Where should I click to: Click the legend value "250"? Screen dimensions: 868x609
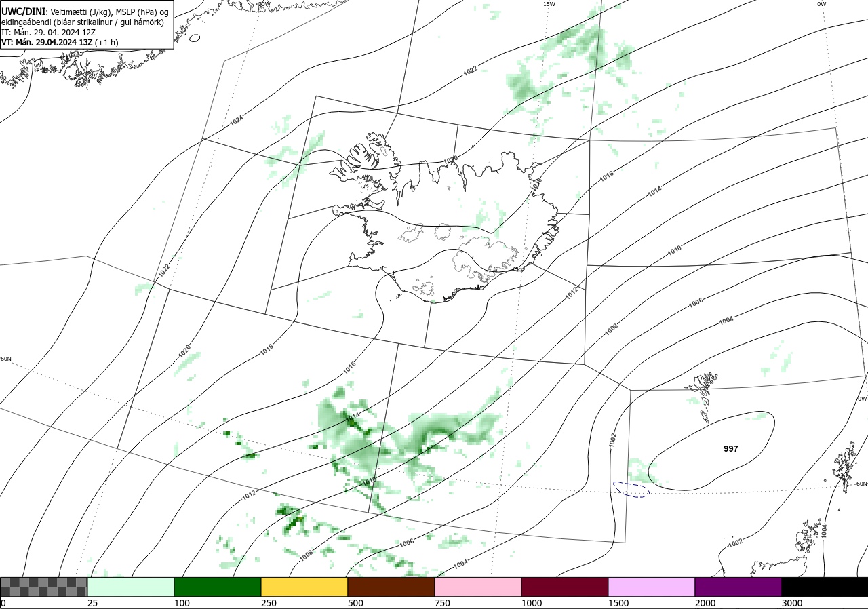click(269, 603)
